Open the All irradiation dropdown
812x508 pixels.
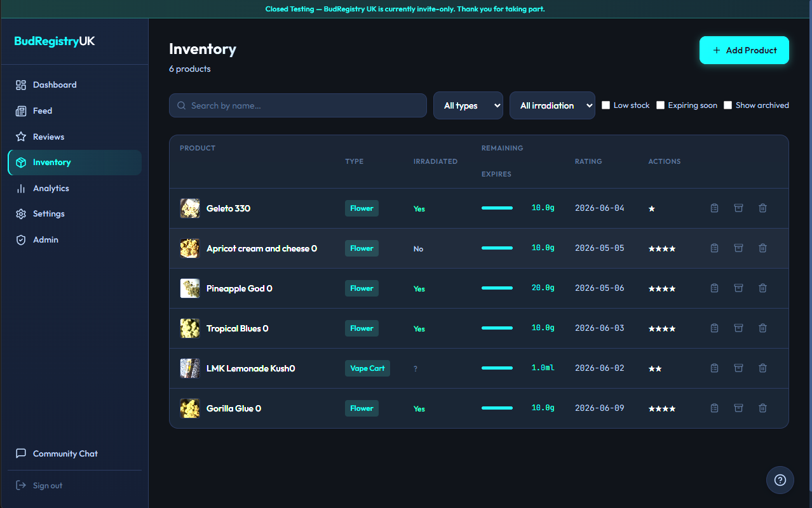pos(552,105)
